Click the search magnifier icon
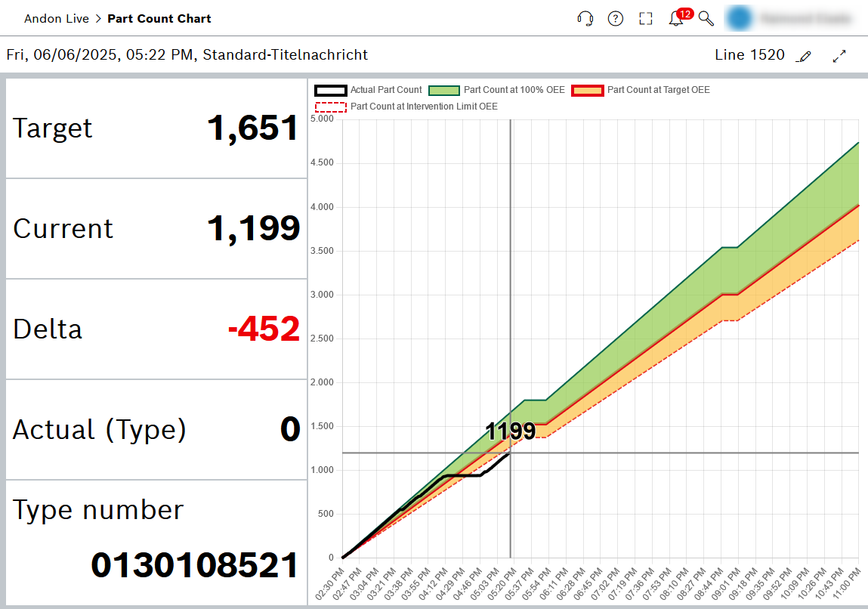This screenshot has width=868, height=609. click(706, 18)
